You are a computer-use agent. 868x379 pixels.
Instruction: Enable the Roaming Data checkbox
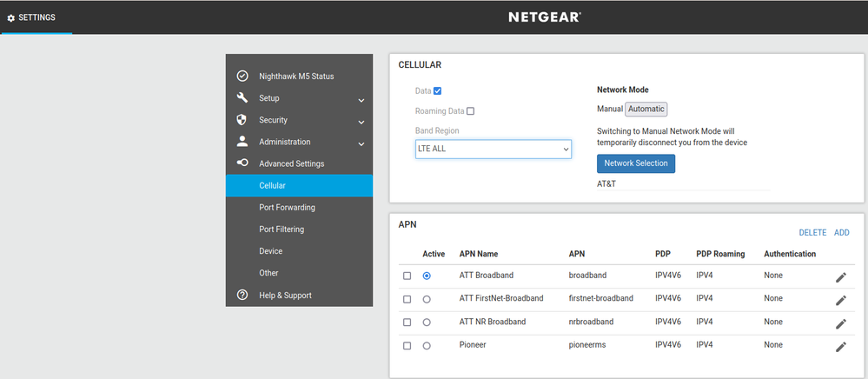(x=471, y=110)
